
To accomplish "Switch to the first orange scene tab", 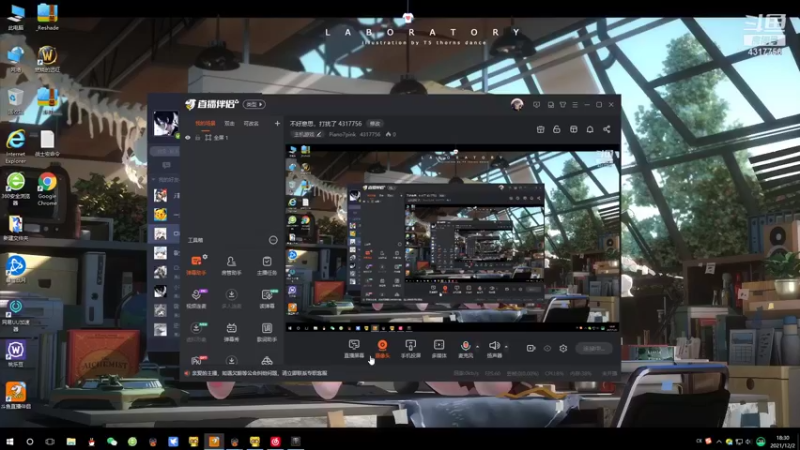I will click(x=205, y=123).
